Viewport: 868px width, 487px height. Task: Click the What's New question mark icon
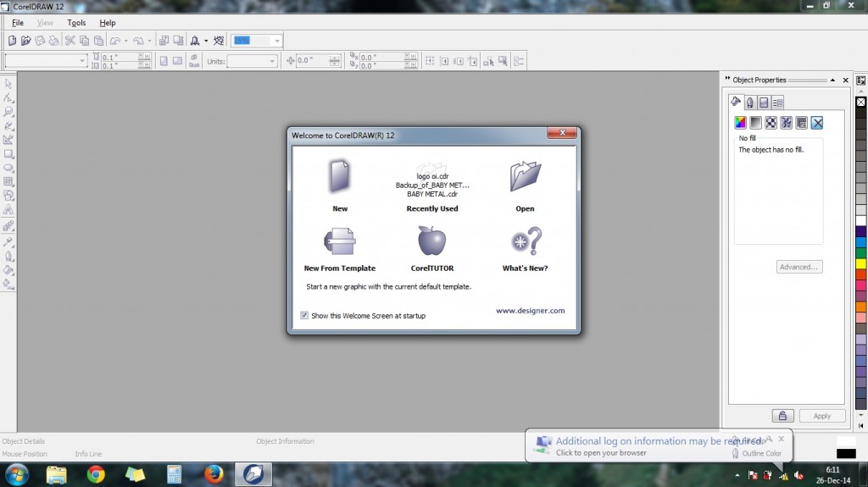(526, 241)
